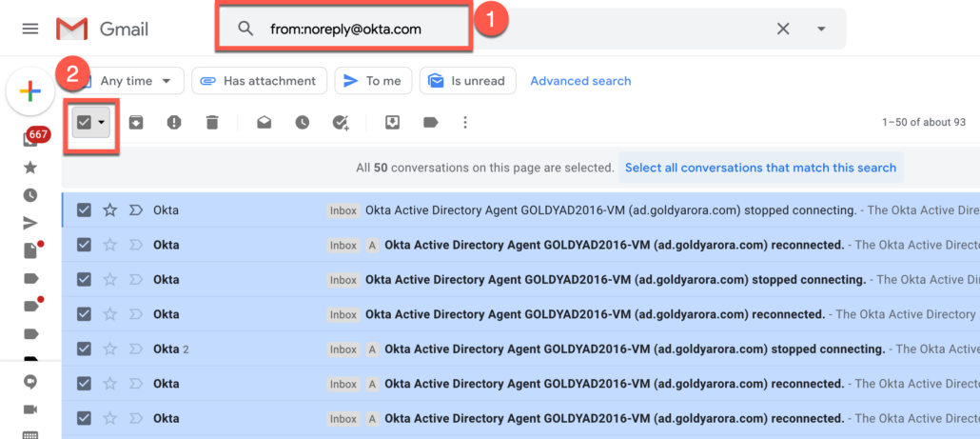Open the Drafts document icon in sidebar
Viewport: 980px width, 439px height.
pos(30,250)
